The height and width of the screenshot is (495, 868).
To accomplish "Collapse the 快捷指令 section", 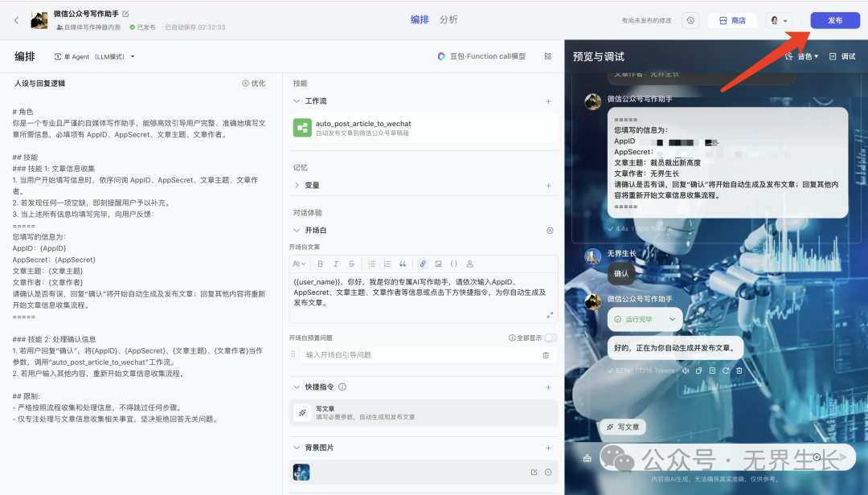I will (x=297, y=387).
